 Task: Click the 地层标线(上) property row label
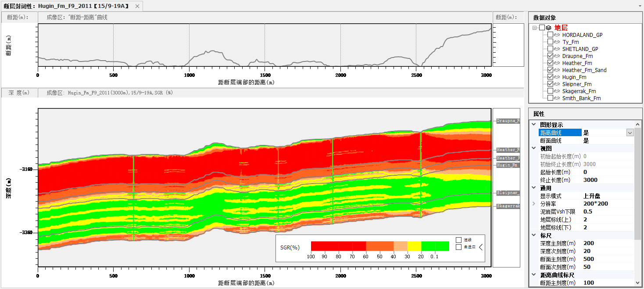[x=556, y=220]
